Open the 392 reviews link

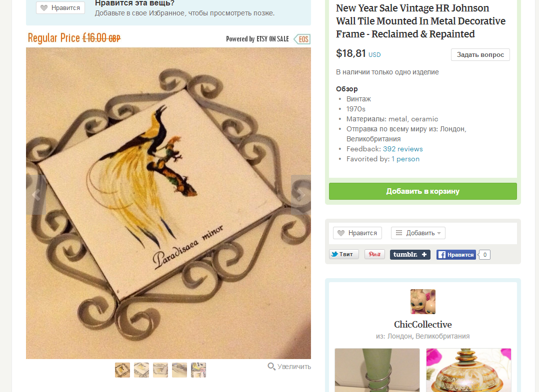point(403,149)
